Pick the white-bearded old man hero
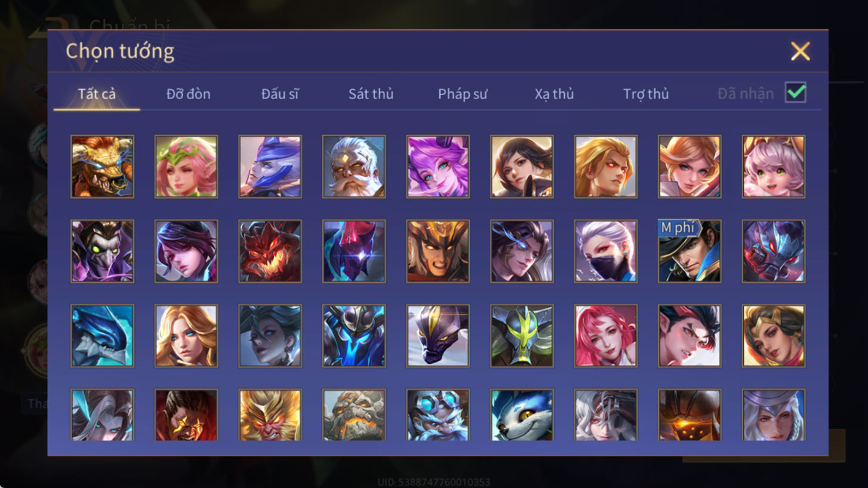Screen dimensions: 868x488 pyautogui.click(x=354, y=167)
